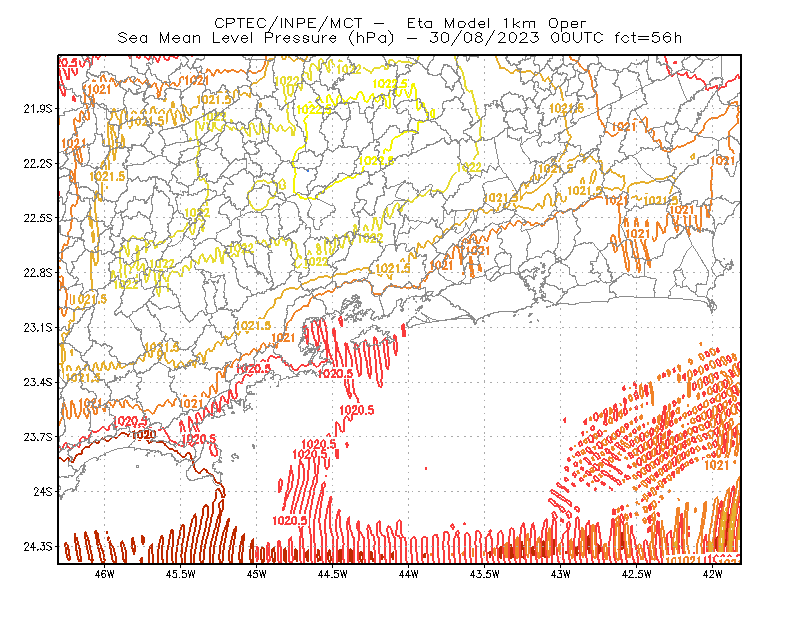800x618 pixels.
Task: Click the Sea Mean Level Pressure subtitle
Action: 400,38
